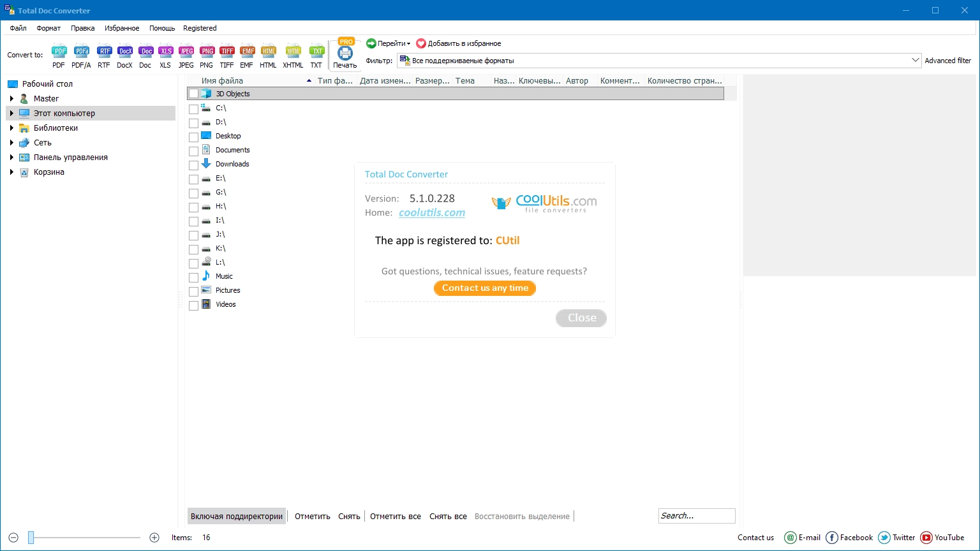Tick the Desktop checkbox
This screenshot has width=980, height=551.
tap(194, 137)
